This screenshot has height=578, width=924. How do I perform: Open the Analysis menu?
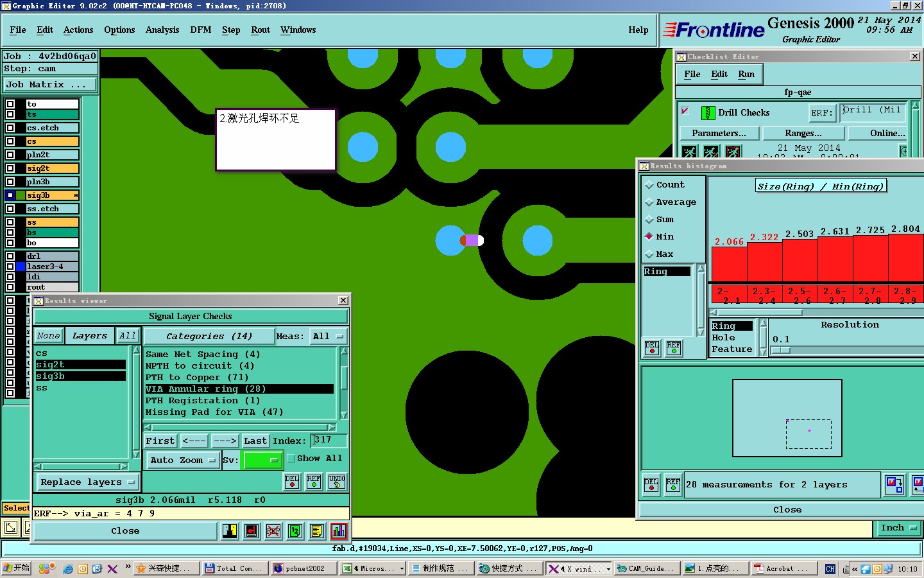click(162, 30)
